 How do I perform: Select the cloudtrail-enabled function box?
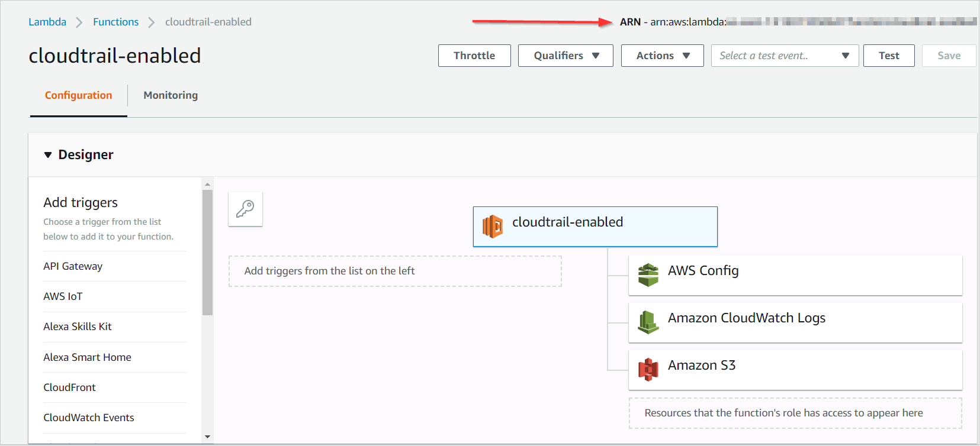click(x=595, y=227)
